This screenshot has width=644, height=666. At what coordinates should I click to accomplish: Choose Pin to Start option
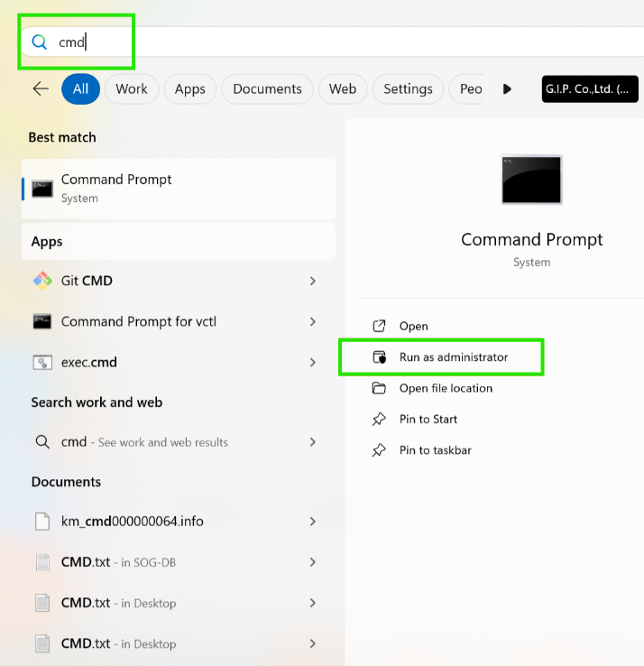tap(428, 420)
